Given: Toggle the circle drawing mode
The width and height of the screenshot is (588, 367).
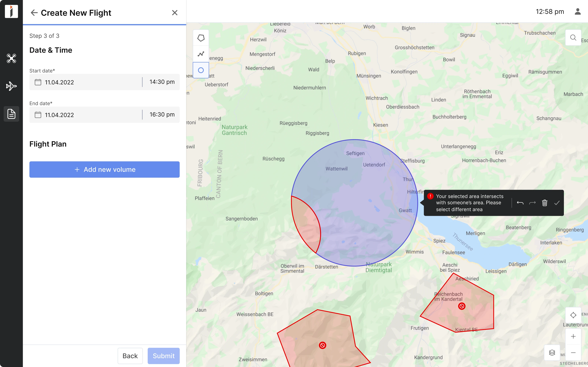Looking at the screenshot, I should click(201, 70).
